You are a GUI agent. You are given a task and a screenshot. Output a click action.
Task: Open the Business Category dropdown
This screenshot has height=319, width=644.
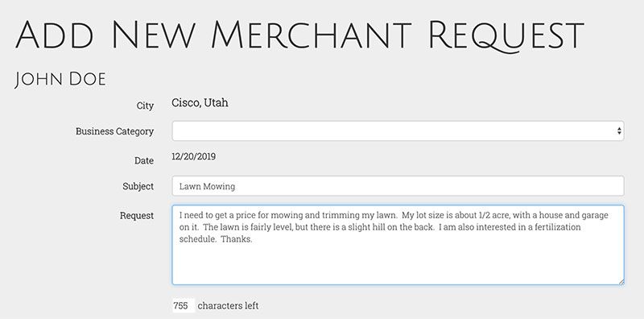[398, 130]
